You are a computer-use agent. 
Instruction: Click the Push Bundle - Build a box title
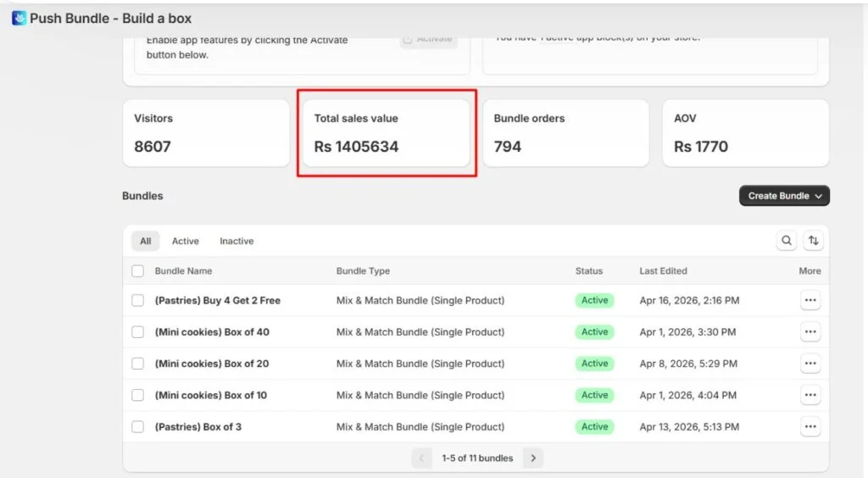coord(111,19)
